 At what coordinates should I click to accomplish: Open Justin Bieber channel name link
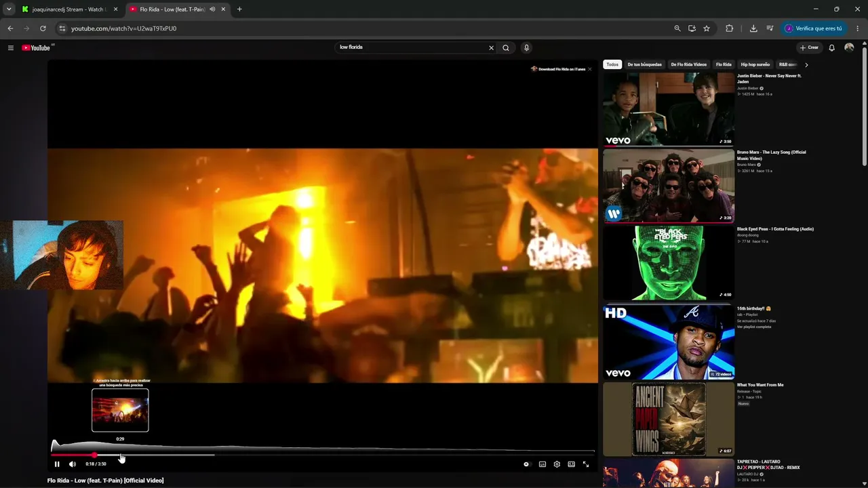click(748, 88)
